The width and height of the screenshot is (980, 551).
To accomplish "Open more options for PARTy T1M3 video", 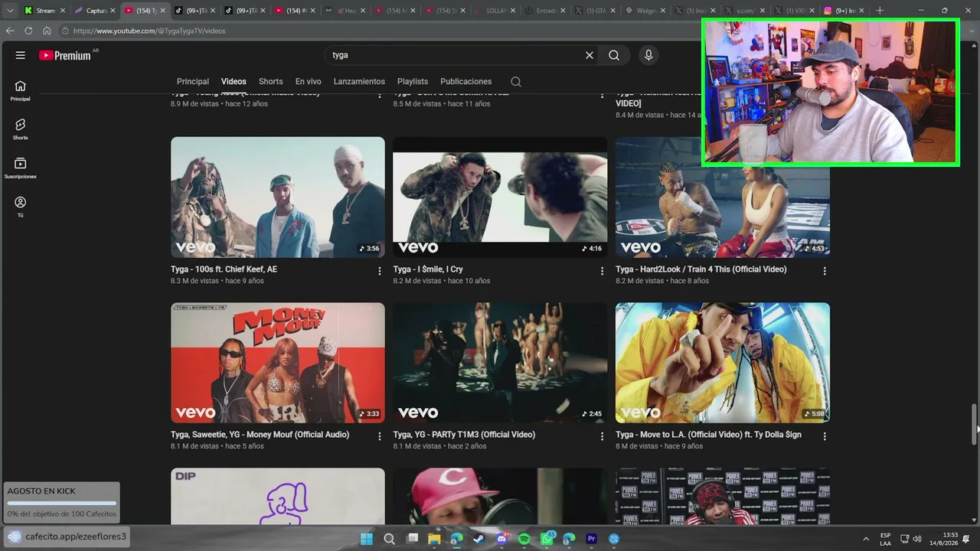I will pyautogui.click(x=602, y=436).
